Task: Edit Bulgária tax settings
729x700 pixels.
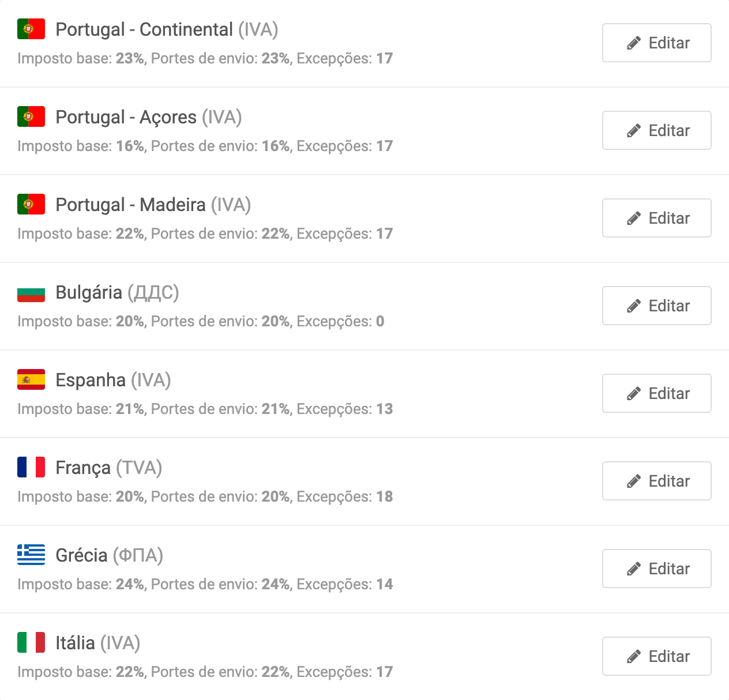Action: (656, 306)
